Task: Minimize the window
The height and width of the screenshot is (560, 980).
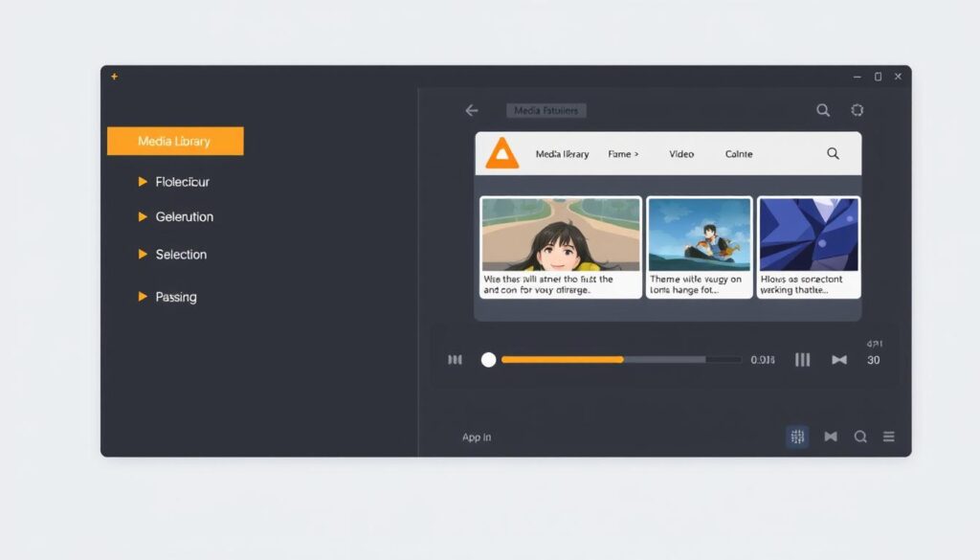Action: (x=857, y=77)
